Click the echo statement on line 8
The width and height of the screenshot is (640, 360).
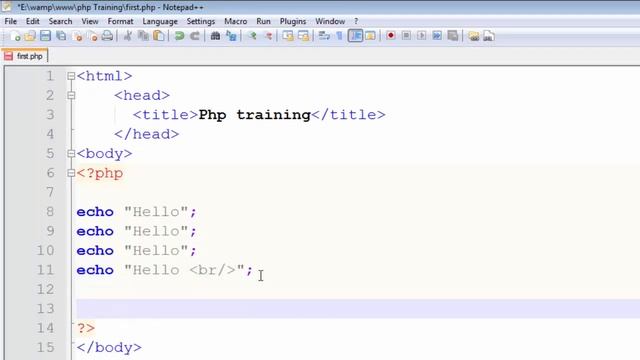point(136,212)
